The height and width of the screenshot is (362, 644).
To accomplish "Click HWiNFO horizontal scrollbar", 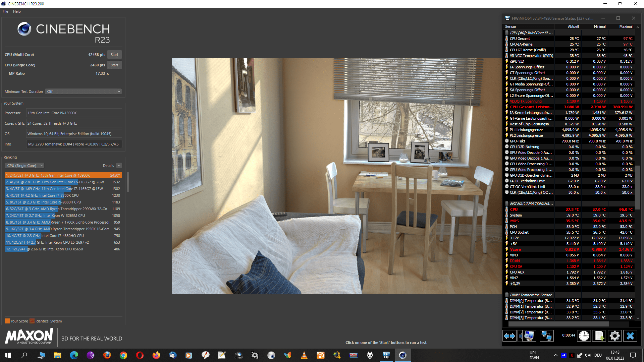I will click(558, 324).
